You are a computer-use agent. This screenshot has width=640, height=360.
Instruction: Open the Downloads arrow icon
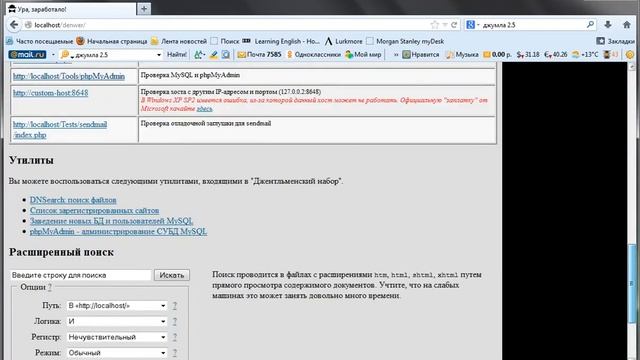(x=608, y=25)
